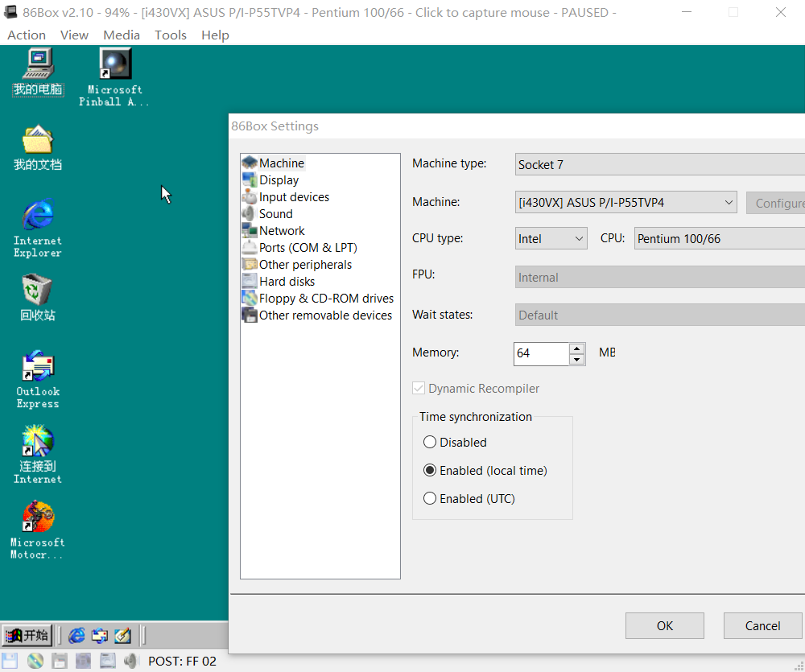Screen dimensions: 805x672
Task: Open the Sound settings category
Action: [x=267, y=214]
